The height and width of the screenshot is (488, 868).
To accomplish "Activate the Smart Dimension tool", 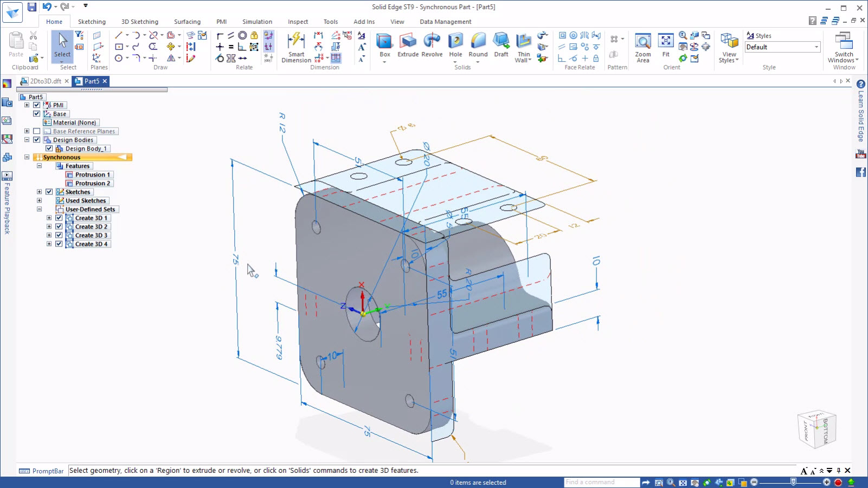I will [296, 48].
